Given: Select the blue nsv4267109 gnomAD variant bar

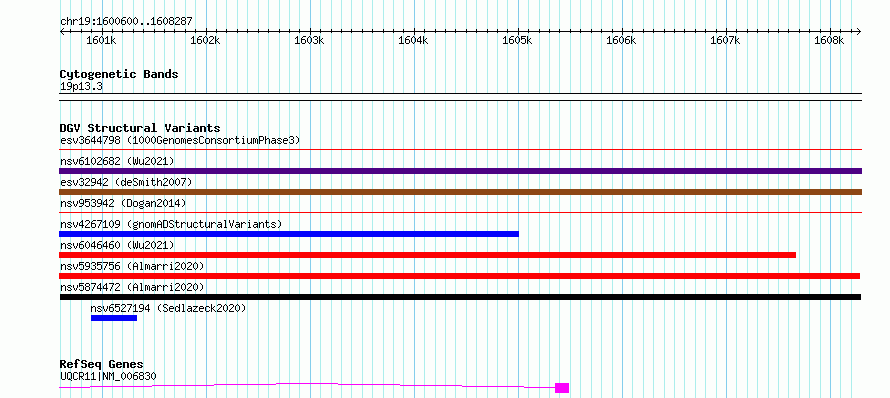Looking at the screenshot, I should tap(289, 234).
